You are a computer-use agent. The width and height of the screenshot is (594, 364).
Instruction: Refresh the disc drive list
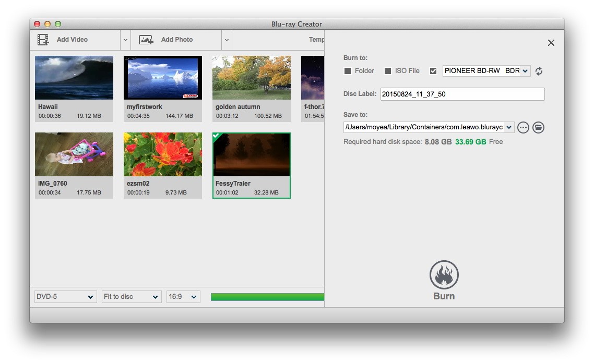[539, 71]
